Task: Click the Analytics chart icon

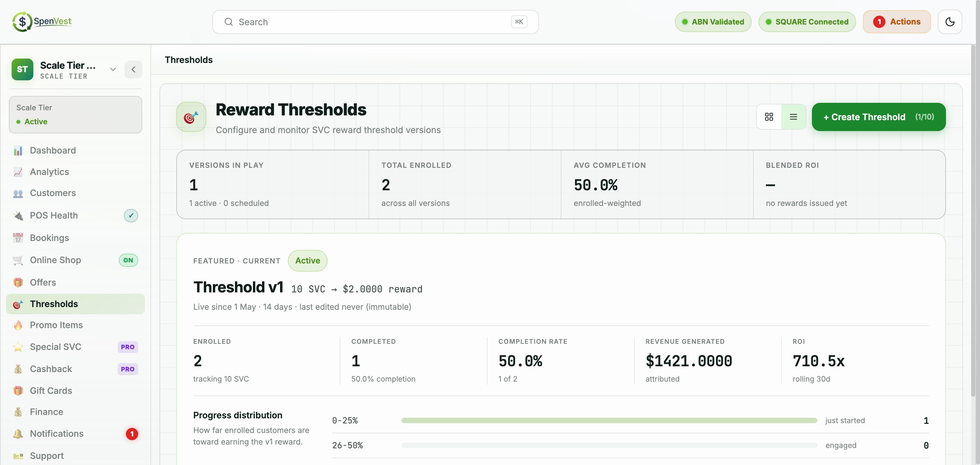Action: [x=18, y=172]
